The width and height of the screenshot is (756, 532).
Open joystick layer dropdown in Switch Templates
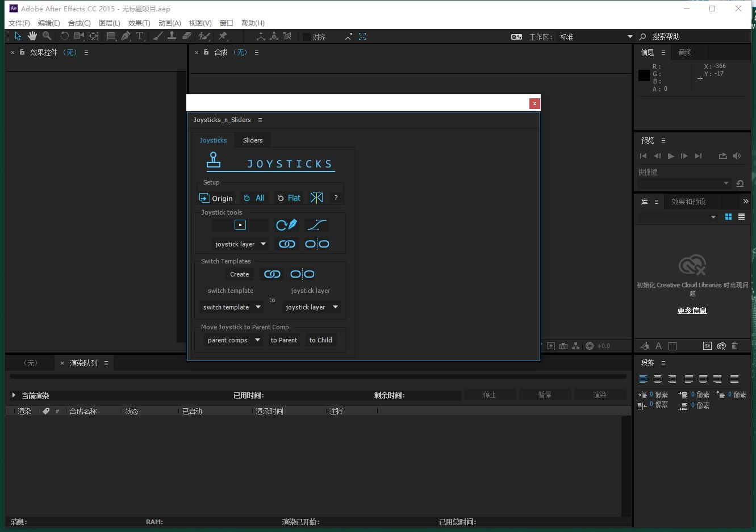[x=312, y=307]
